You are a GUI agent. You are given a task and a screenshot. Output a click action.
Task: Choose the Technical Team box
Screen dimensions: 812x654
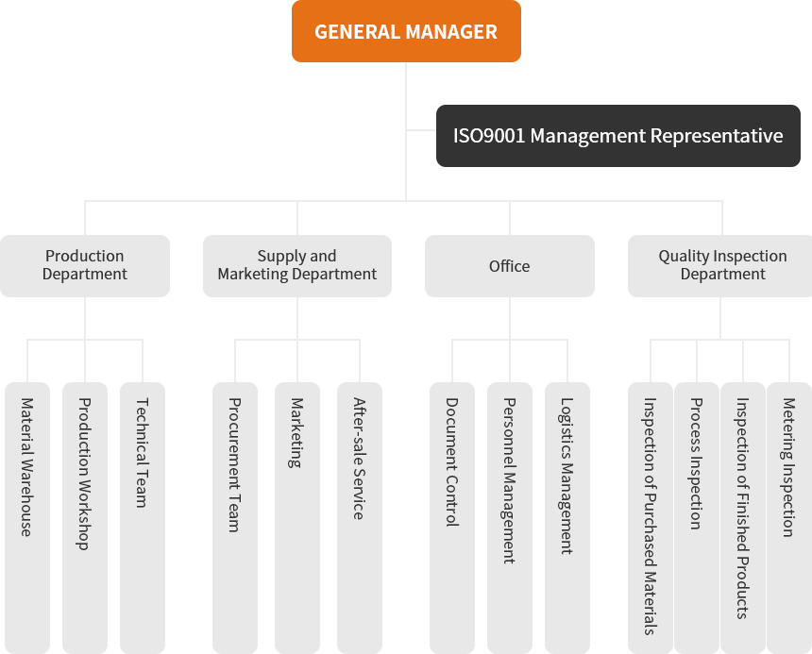pyautogui.click(x=143, y=518)
